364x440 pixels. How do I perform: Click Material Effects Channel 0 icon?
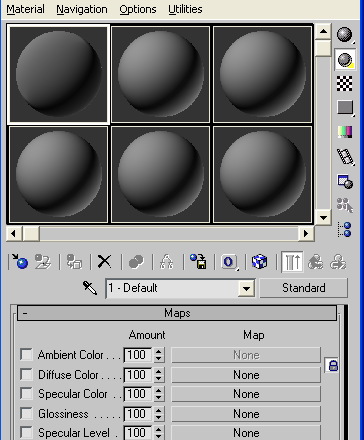(229, 262)
